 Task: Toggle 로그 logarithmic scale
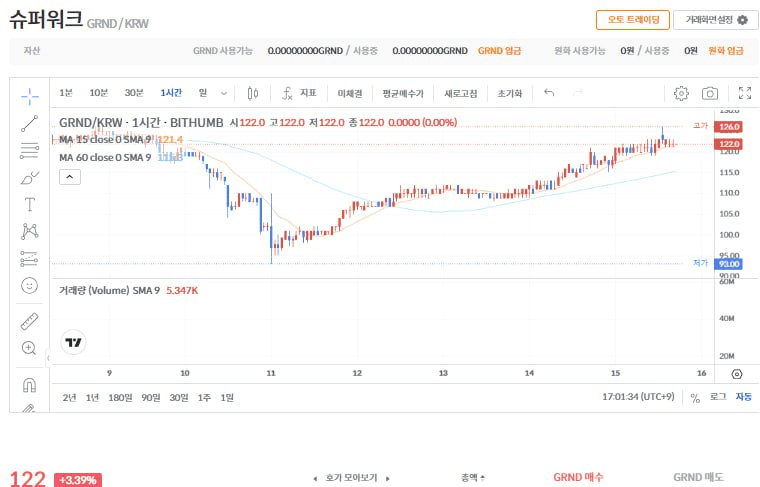click(x=718, y=396)
